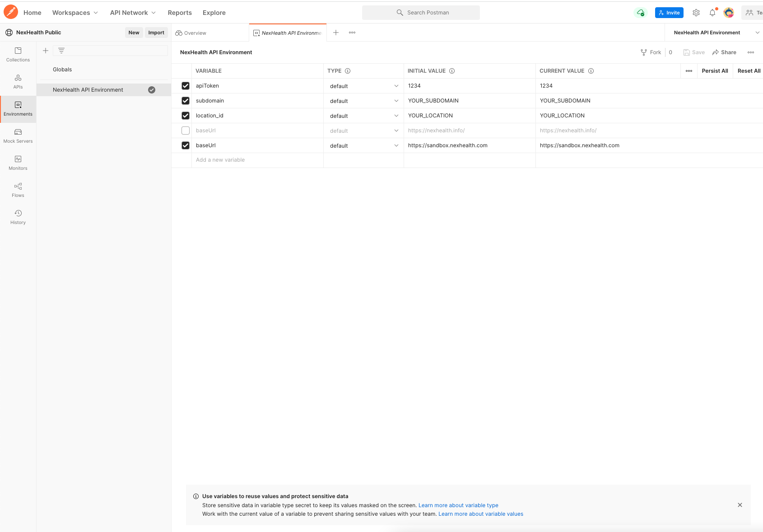Enable the disabled baseUrl variable checkbox
The height and width of the screenshot is (532, 763).
point(186,131)
